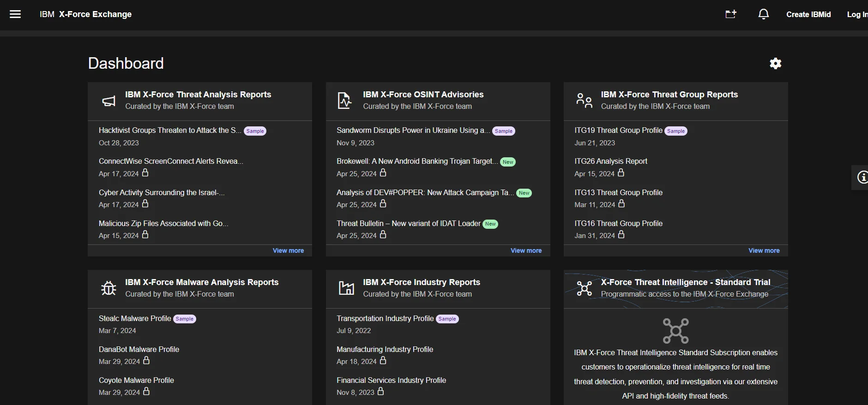Click lock icon beside DEV#POPPER date
The height and width of the screenshot is (405, 868).
pyautogui.click(x=383, y=203)
